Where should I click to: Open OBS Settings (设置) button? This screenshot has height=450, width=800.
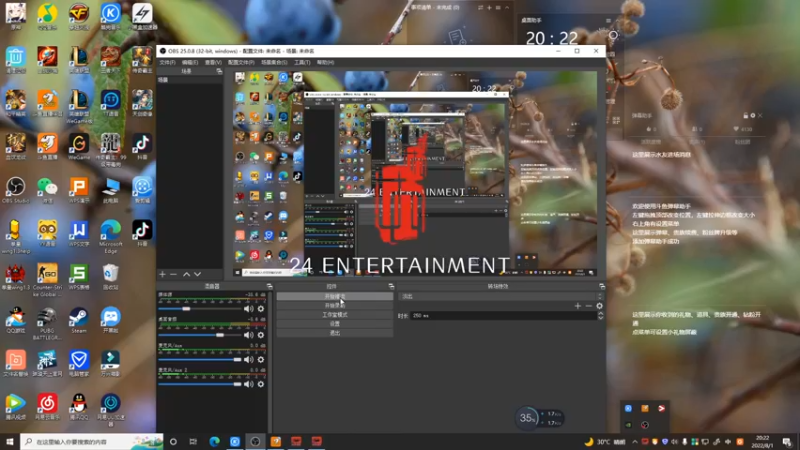335,324
